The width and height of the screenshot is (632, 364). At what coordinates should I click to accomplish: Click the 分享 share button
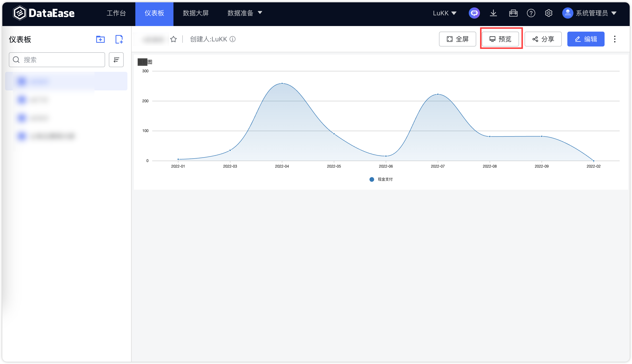pyautogui.click(x=543, y=39)
